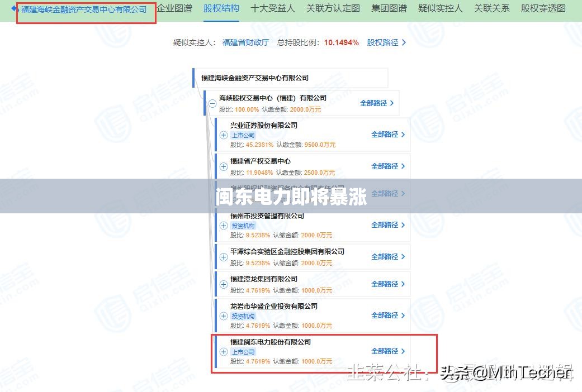Open the 股权路径 link
Viewport: 582px width, 392px height.
[386, 42]
